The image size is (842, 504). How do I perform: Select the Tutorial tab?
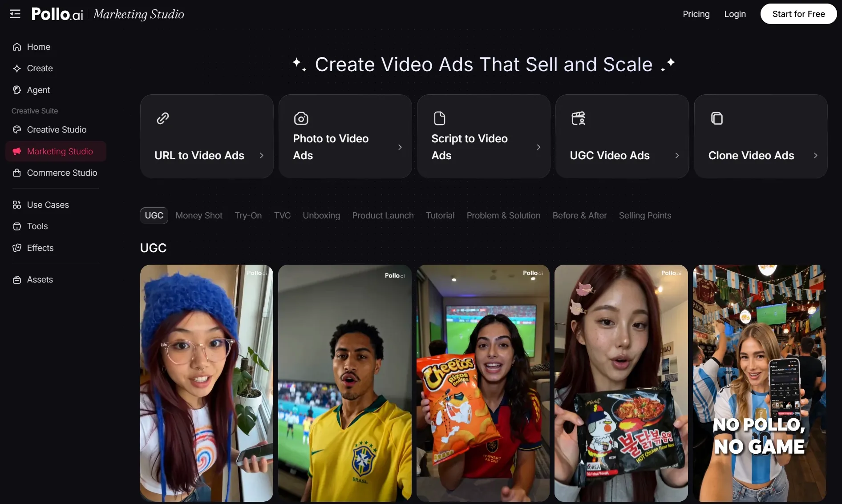tap(440, 215)
